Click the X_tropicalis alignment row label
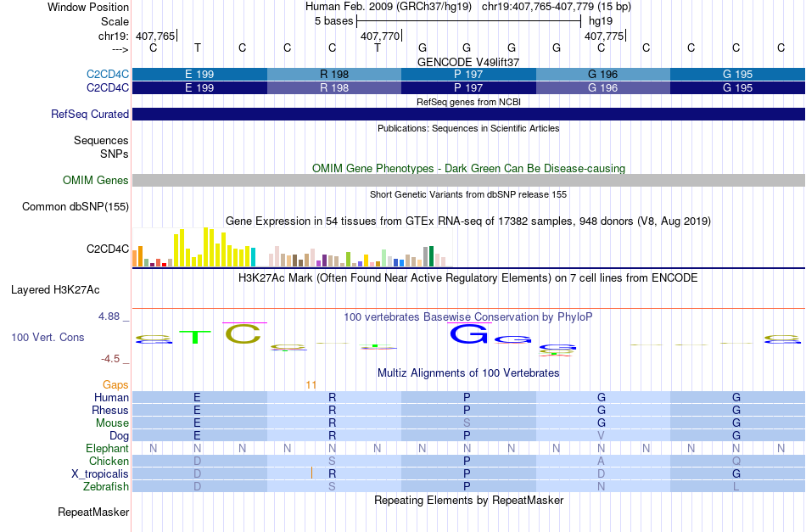 coord(100,474)
